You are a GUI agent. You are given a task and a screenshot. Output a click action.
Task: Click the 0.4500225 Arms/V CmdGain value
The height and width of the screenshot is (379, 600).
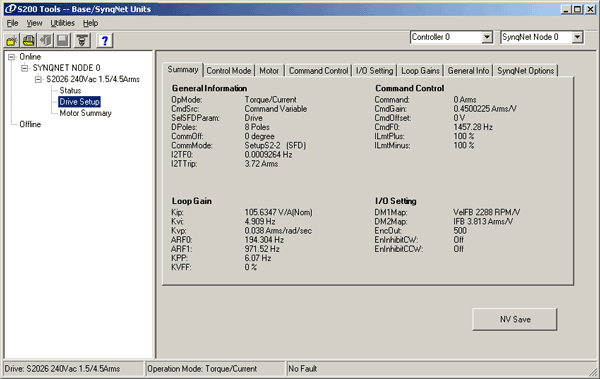click(x=485, y=109)
